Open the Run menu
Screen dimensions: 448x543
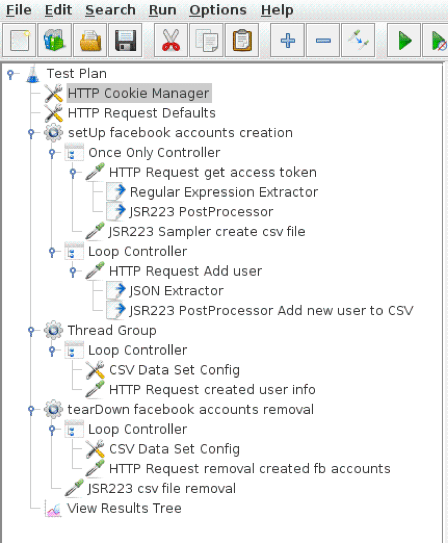point(162,10)
